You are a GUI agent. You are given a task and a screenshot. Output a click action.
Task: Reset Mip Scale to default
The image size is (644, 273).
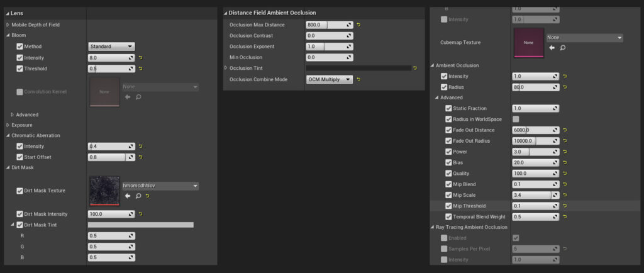565,195
